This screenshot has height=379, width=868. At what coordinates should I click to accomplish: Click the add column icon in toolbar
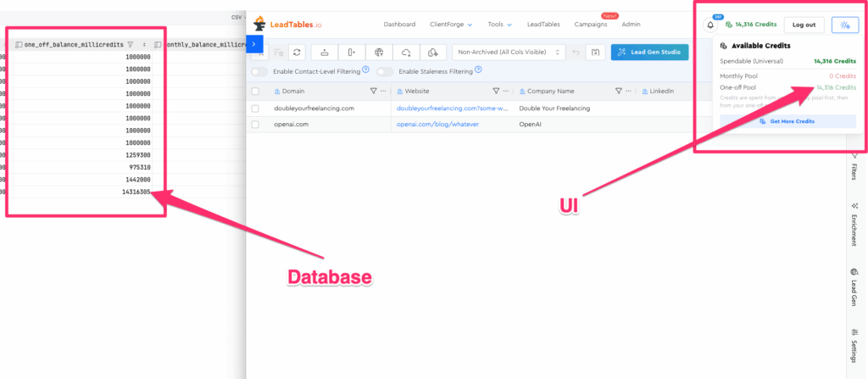(351, 53)
